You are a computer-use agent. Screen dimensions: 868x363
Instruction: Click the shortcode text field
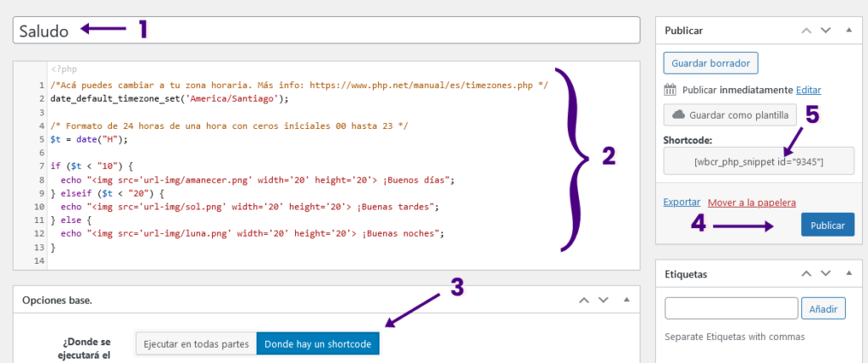759,161
